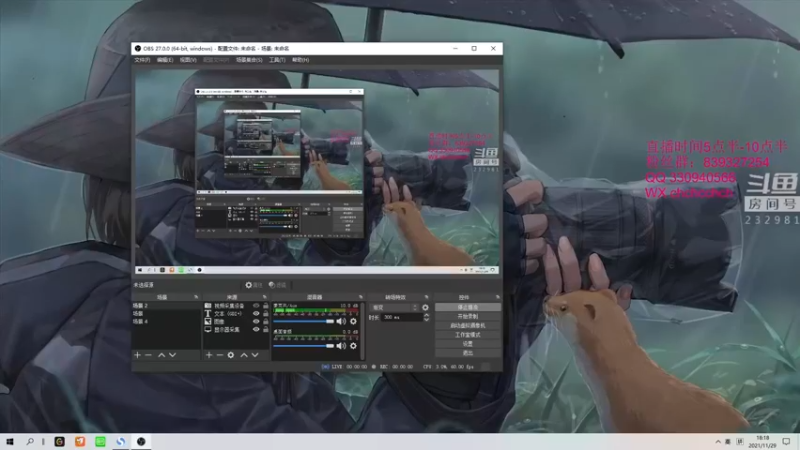Open the 场景集合(S) menu
Screen dimensions: 800x450
(249, 60)
